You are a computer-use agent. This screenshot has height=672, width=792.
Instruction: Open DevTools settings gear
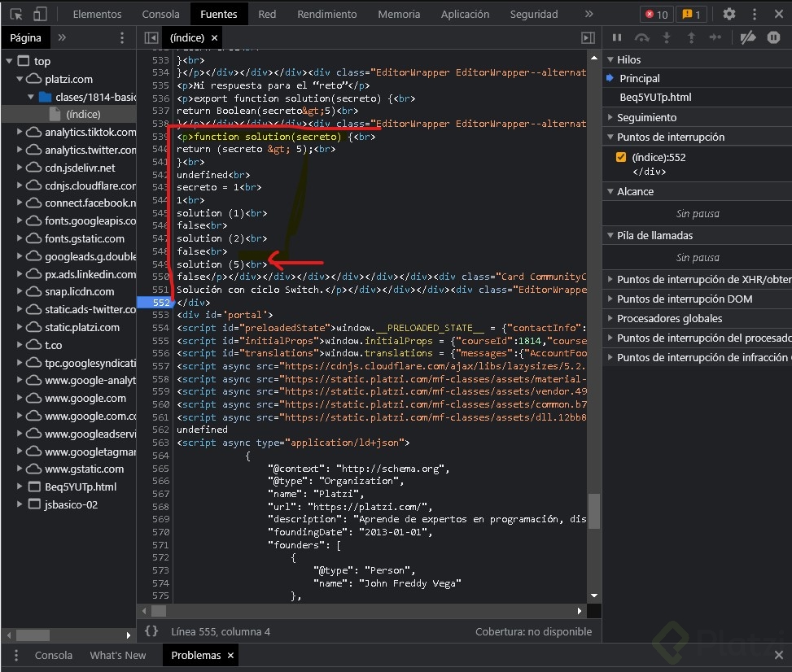point(729,14)
